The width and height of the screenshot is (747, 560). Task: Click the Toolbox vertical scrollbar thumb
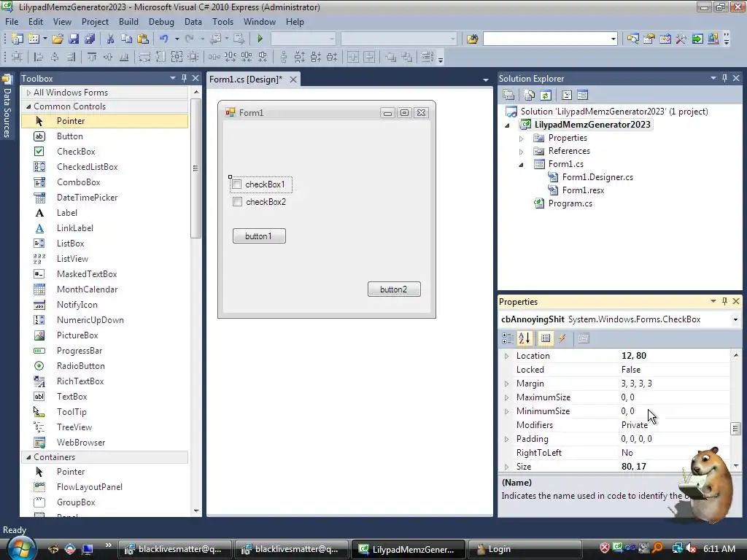[x=196, y=168]
